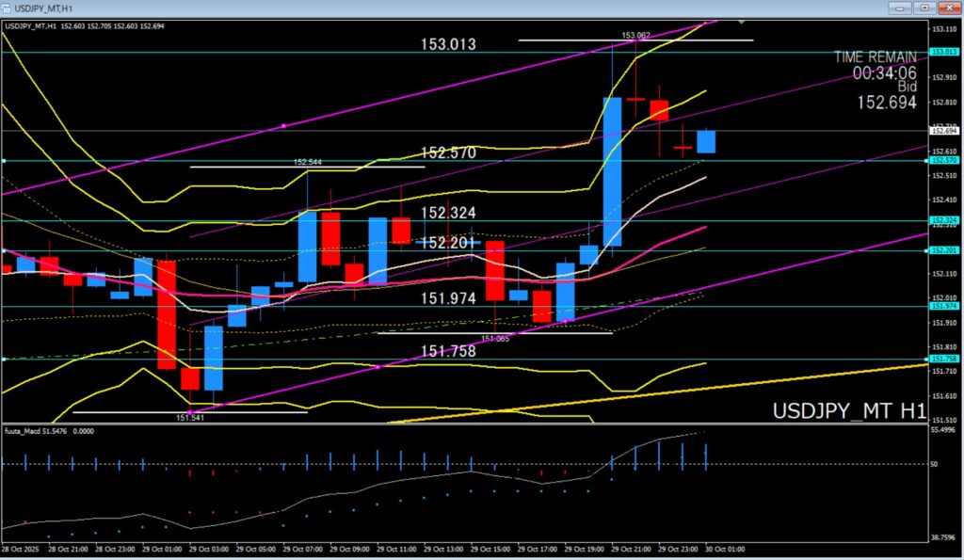Click the chart window icon in title bar
Image resolution: width=964 pixels, height=560 pixels.
(8, 8)
